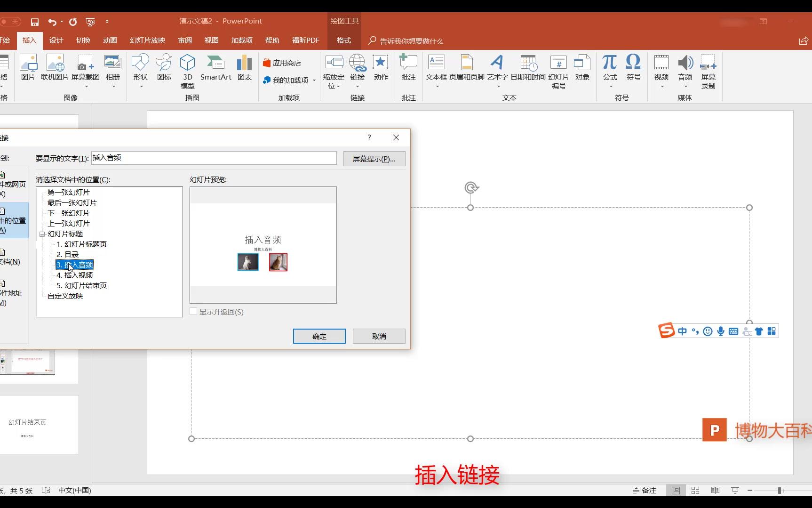This screenshot has width=812, height=508.
Task: Insert 幻灯片编号 slide number
Action: [558, 72]
